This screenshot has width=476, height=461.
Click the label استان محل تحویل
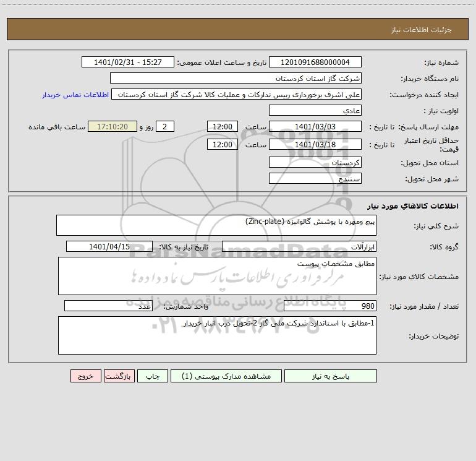click(430, 163)
